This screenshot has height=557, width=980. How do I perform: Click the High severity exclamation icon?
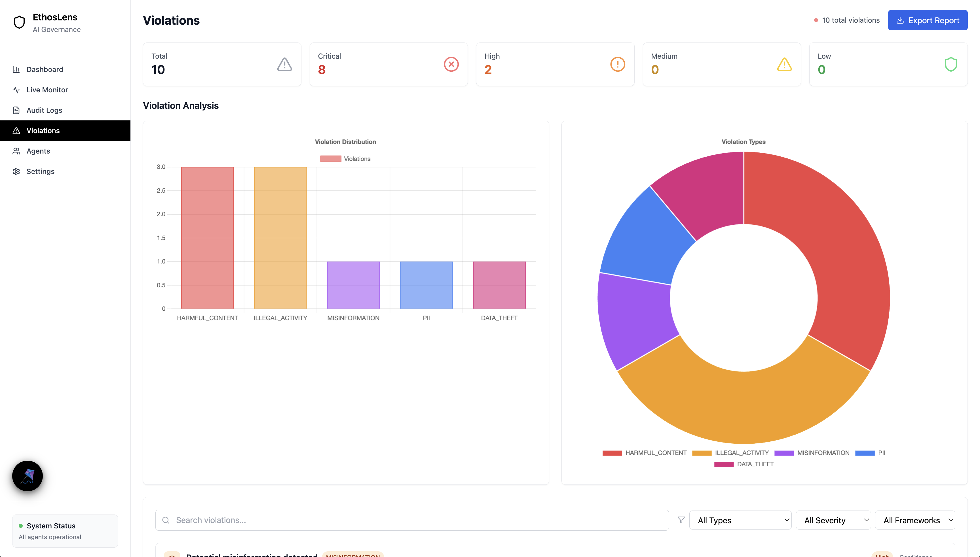(x=618, y=64)
